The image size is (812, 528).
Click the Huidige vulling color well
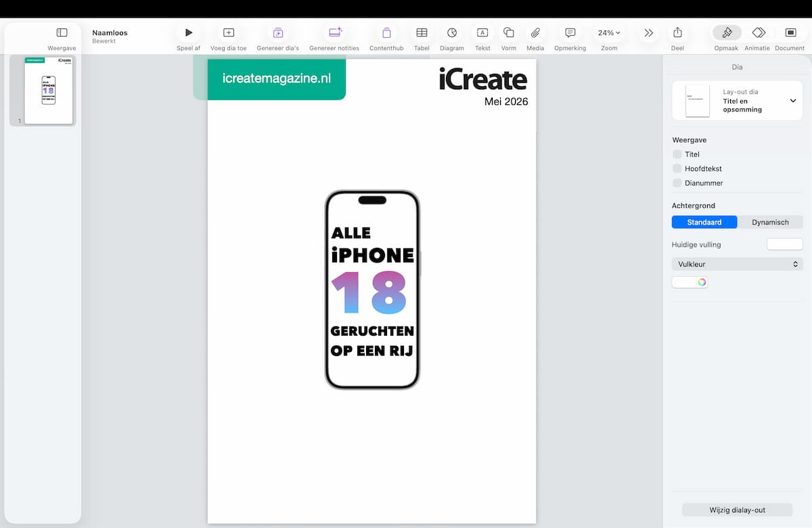click(784, 244)
